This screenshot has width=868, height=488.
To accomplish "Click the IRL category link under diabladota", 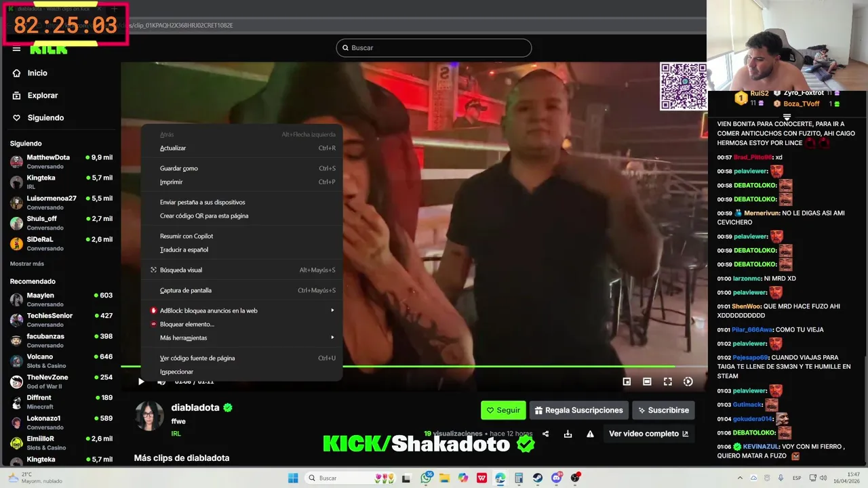I will coord(176,434).
